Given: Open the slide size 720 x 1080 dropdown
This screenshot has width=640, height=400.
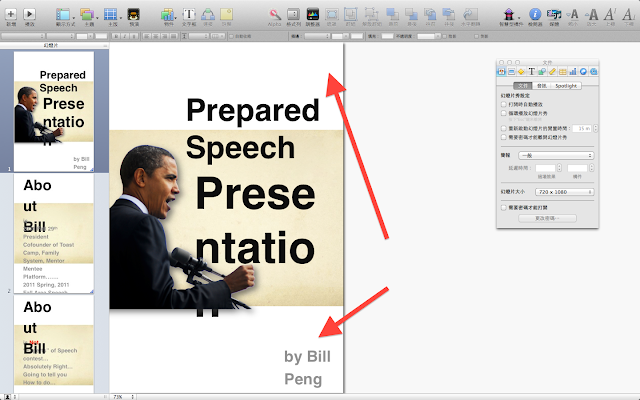Looking at the screenshot, I should point(564,192).
